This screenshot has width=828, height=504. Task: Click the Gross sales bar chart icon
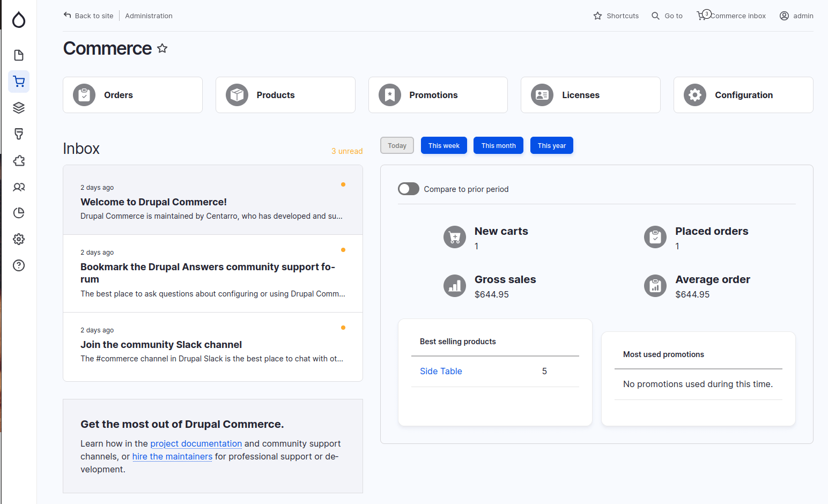pyautogui.click(x=455, y=286)
